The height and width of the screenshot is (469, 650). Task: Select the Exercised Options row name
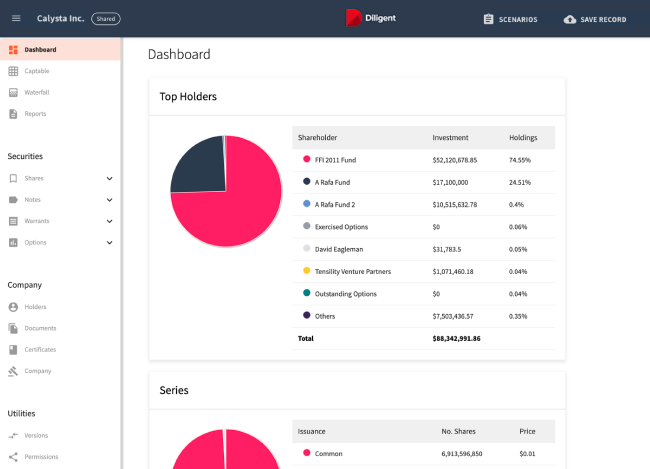coord(341,227)
